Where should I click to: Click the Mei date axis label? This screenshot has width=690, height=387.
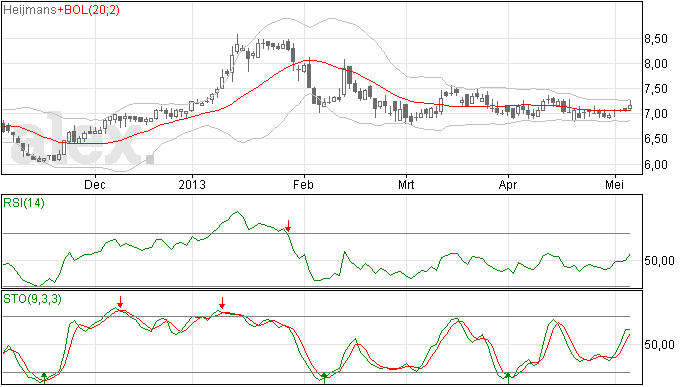(x=614, y=184)
